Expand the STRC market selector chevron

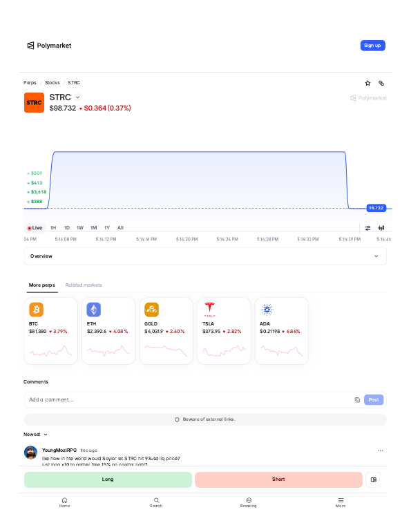click(77, 97)
